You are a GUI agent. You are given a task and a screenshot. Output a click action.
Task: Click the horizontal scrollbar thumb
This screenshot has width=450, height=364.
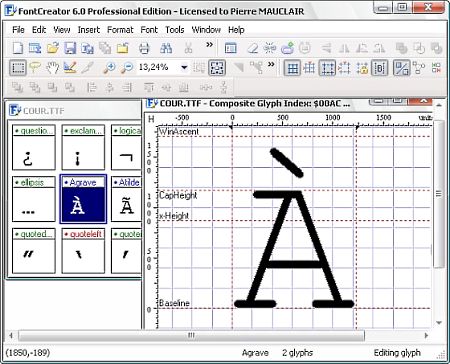191,335
